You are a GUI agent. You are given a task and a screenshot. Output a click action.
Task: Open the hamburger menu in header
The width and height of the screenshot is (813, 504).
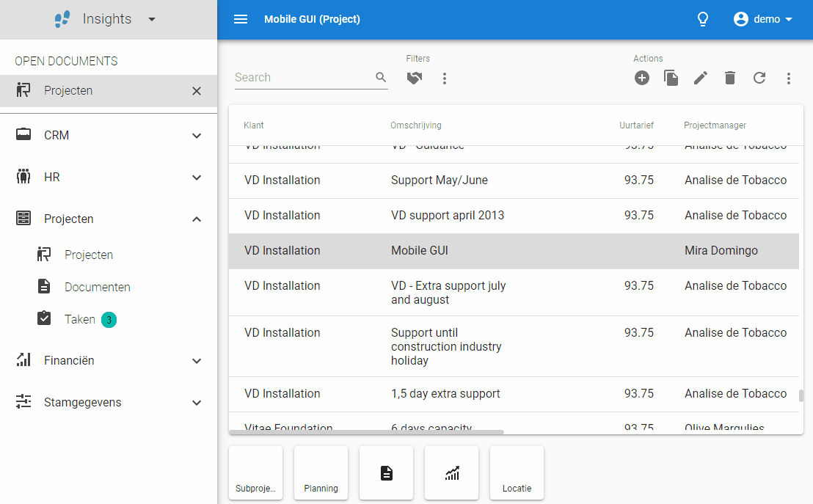tap(241, 19)
